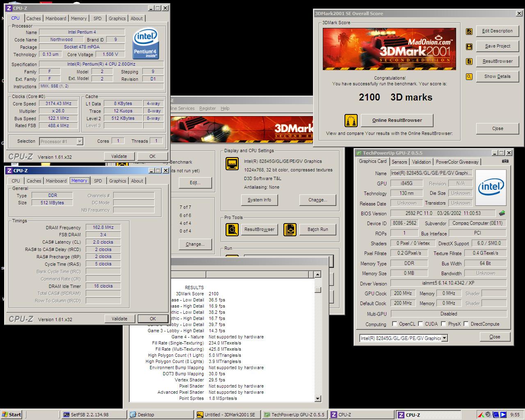Open the Start menu
525x420 pixels.
coord(11,415)
